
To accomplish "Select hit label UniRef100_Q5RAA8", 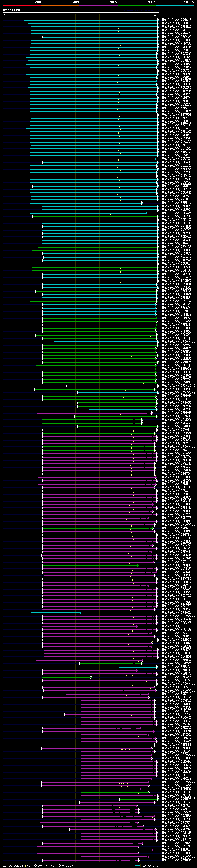I will click(177, 748).
